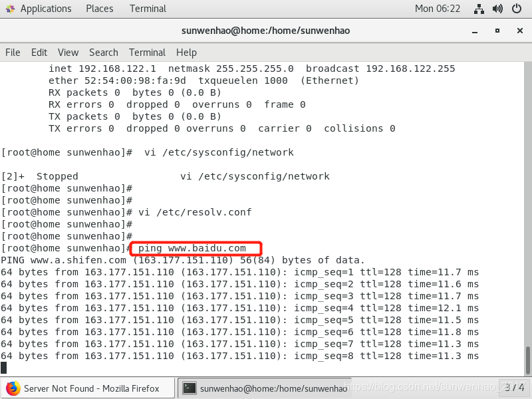Open the Places menu

99,9
